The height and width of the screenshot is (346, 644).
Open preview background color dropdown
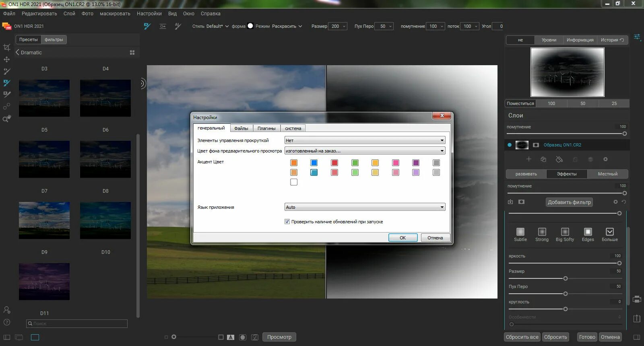(365, 151)
